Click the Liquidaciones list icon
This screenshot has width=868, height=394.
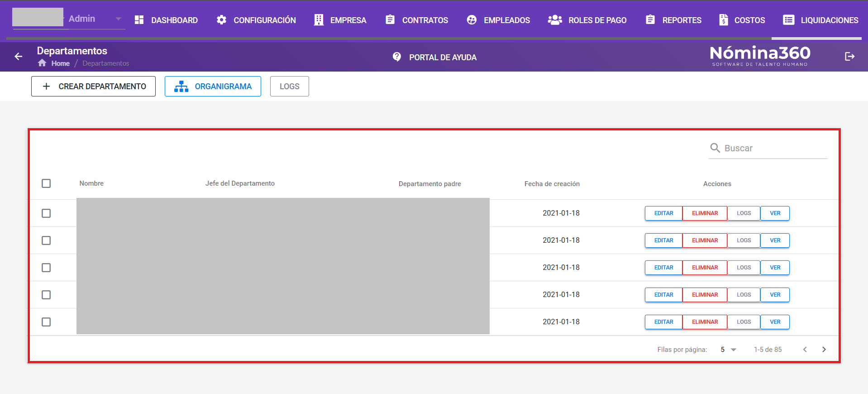pos(789,20)
